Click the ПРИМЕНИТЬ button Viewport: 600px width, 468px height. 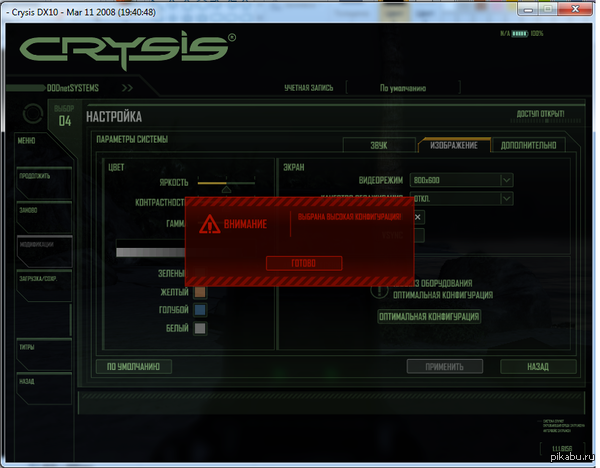[x=444, y=366]
